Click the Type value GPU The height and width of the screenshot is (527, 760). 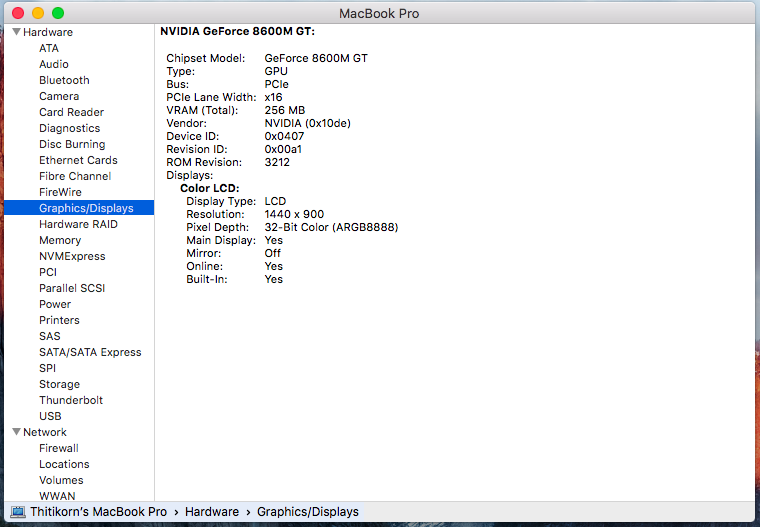[276, 71]
